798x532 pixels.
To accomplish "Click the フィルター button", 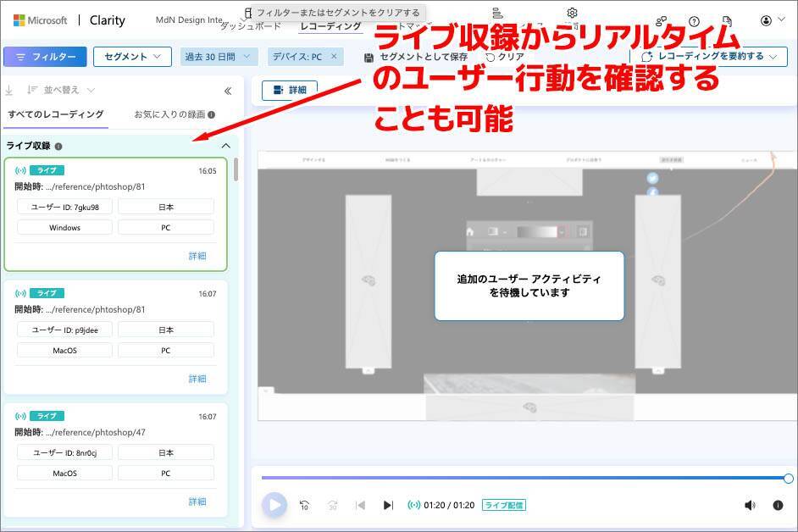I will (x=45, y=57).
